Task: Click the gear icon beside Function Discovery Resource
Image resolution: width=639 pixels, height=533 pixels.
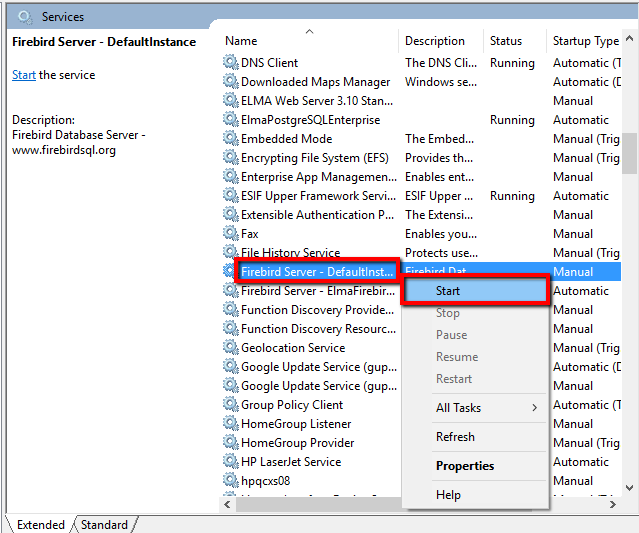Action: (x=231, y=328)
